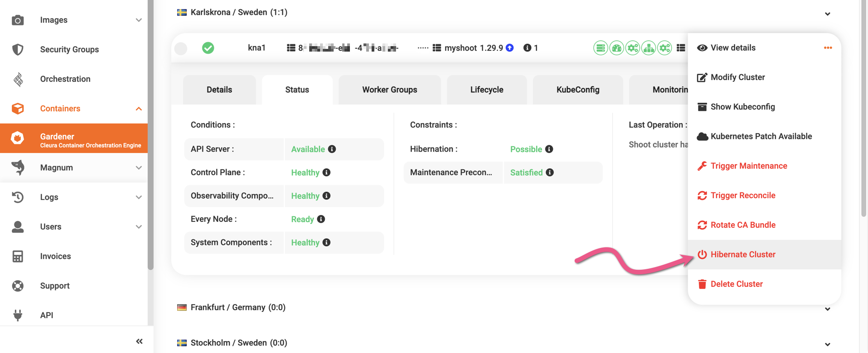Click info icon beside Hibernation Possible
The height and width of the screenshot is (353, 868).
[x=549, y=149]
